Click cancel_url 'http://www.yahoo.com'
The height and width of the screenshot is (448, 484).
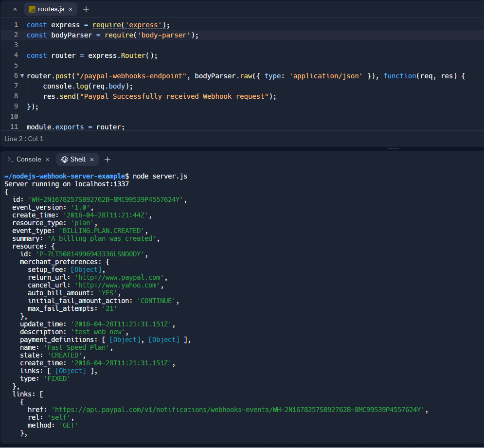(117, 285)
